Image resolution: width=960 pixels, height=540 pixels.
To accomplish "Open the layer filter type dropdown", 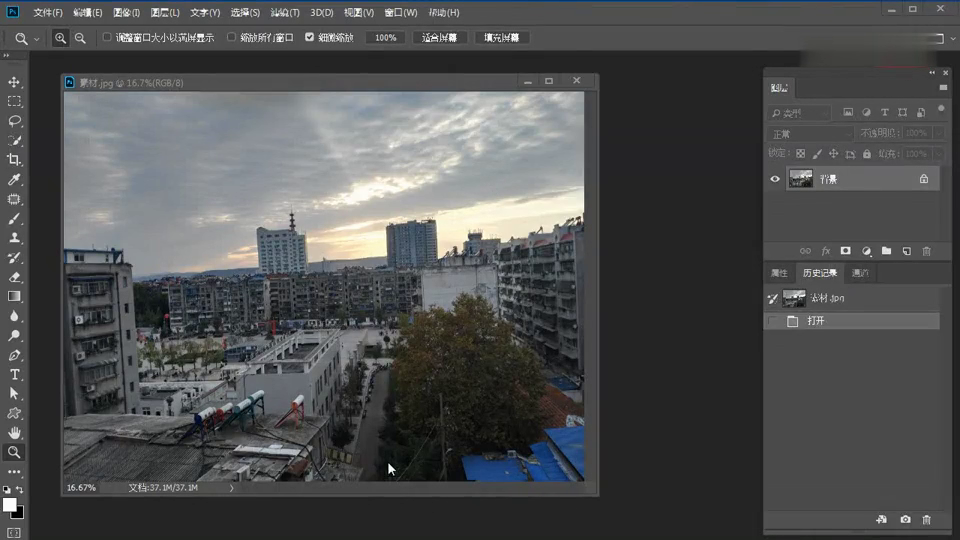I will (x=800, y=113).
